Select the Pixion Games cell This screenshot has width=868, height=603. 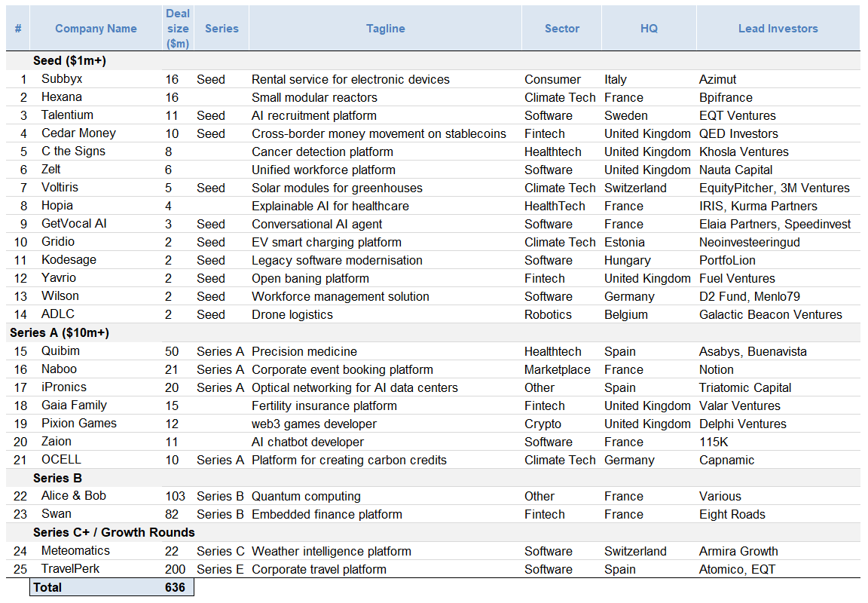coord(79,424)
